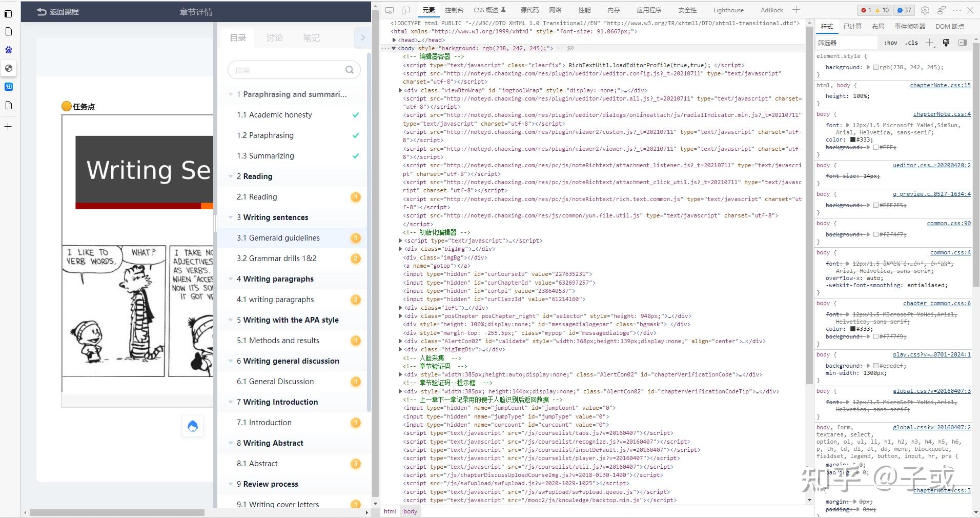The image size is (980, 518).
Task: Click the #EEF2F5 background color swatch
Action: coord(876,205)
